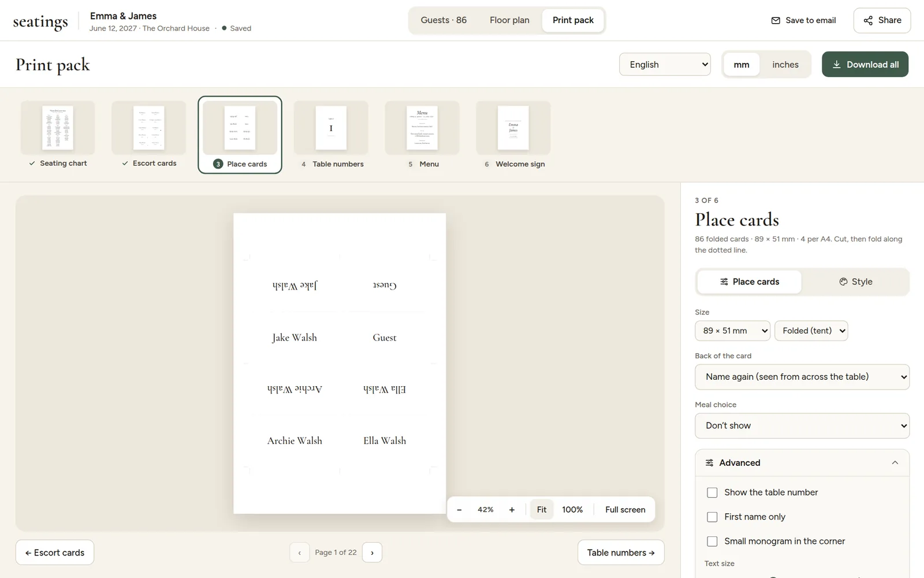The width and height of the screenshot is (924, 578).
Task: Tick the First name only checkbox
Action: [712, 517]
